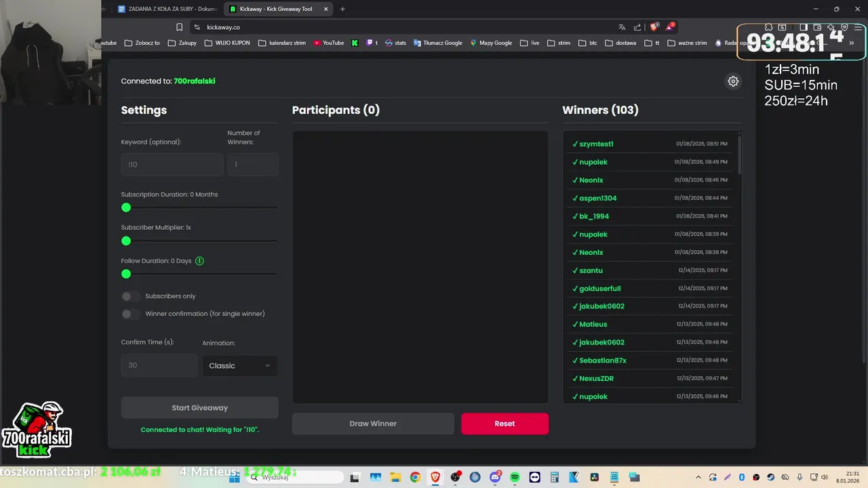Screen dimensions: 868x488
Task: Click the Draw Winner button
Action: tap(373, 424)
